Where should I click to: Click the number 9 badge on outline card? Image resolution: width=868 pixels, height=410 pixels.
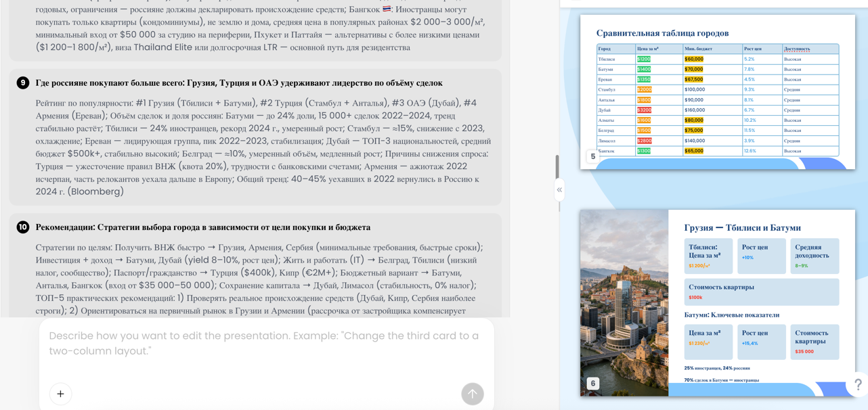[x=23, y=83]
